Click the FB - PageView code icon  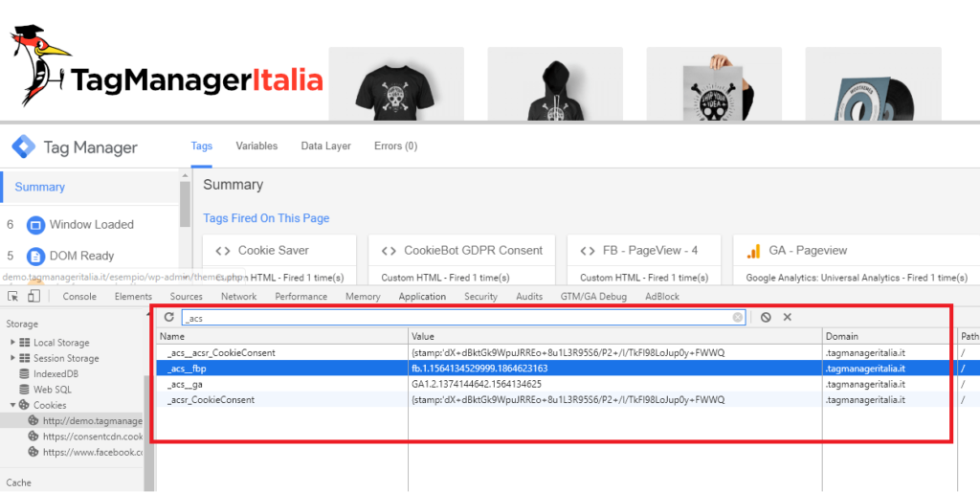[588, 251]
